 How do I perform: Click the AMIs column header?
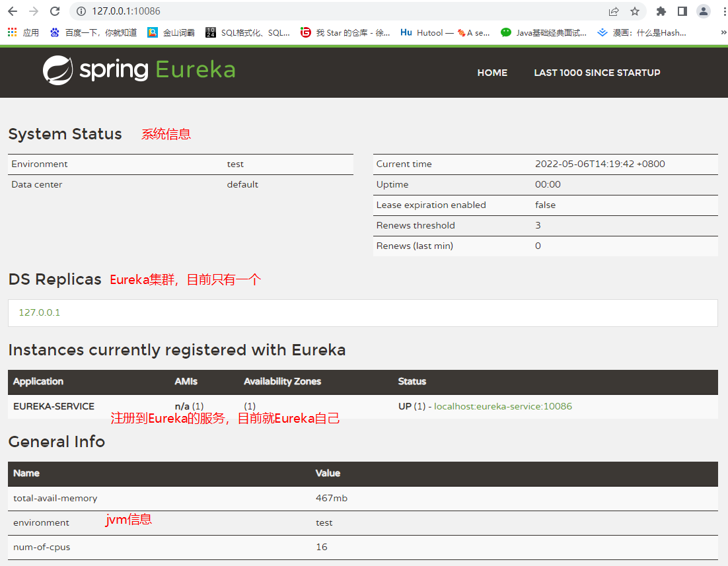[x=186, y=381]
